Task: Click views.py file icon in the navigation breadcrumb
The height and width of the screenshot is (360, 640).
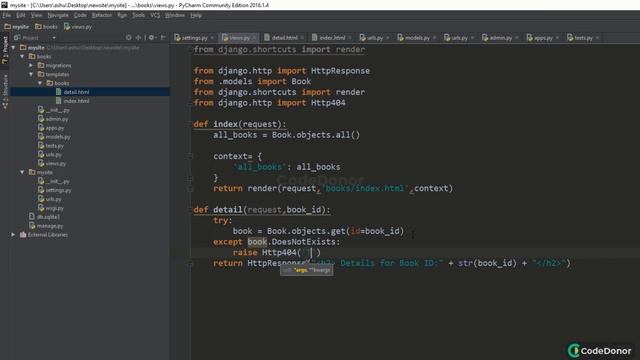Action: (x=67, y=27)
